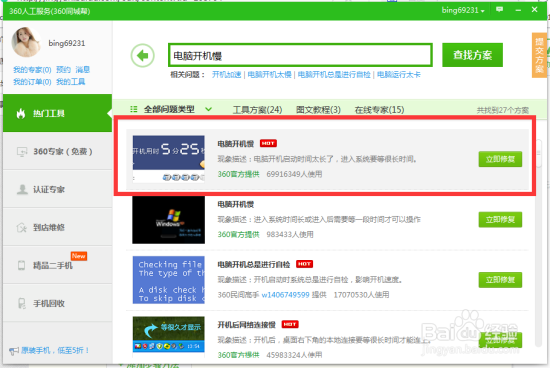550x368 pixels.
Task: Open the 到店维修 sidebar item
Action: click(x=58, y=227)
